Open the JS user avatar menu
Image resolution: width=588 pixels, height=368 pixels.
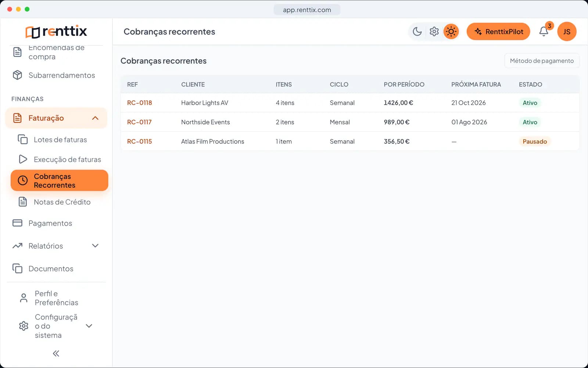click(567, 32)
